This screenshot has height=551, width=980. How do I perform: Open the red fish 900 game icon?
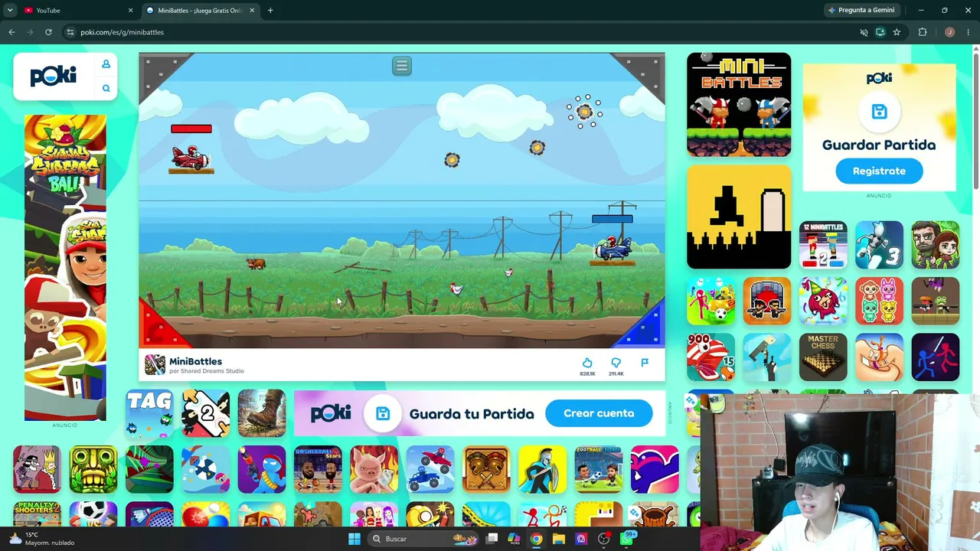(x=710, y=357)
